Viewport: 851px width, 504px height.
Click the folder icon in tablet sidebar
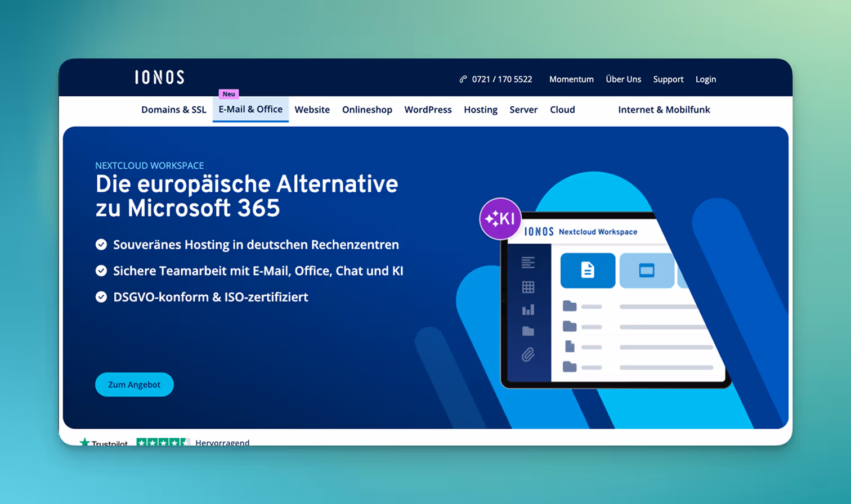[528, 331]
